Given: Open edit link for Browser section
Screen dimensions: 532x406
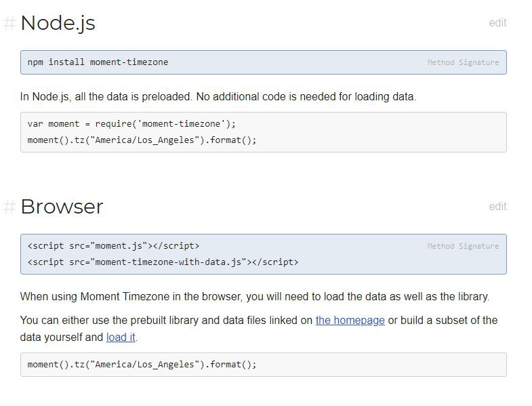Looking at the screenshot, I should pos(497,207).
